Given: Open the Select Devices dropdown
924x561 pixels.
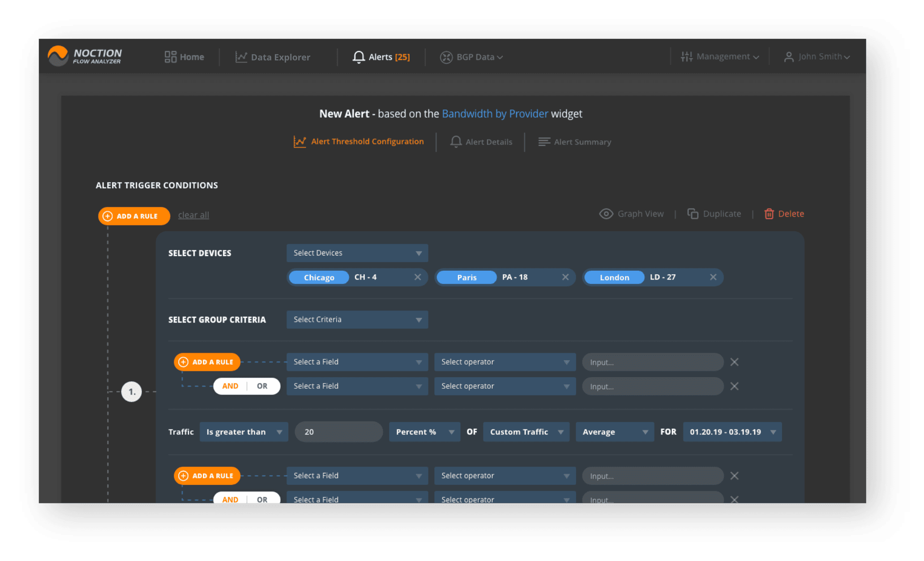Looking at the screenshot, I should (x=357, y=253).
